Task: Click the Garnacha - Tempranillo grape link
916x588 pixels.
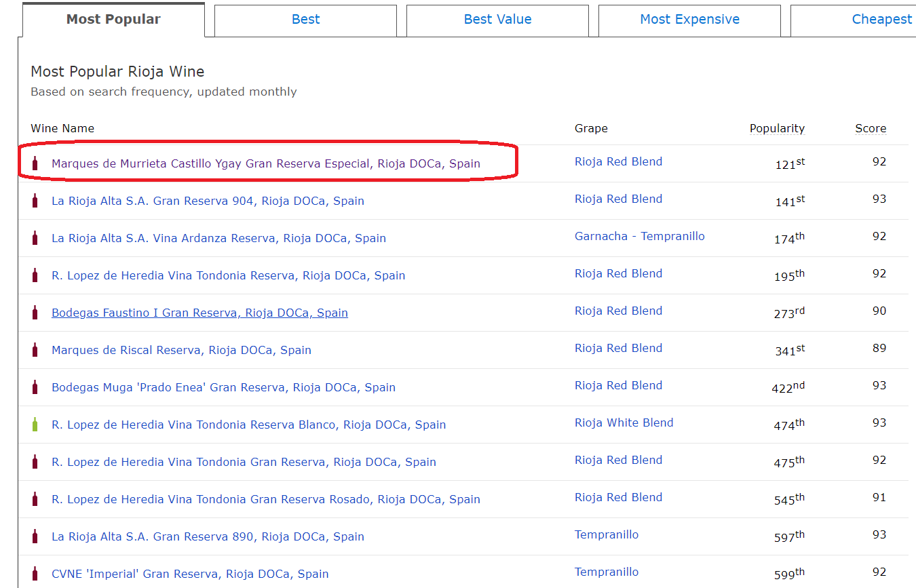Action: (x=639, y=236)
